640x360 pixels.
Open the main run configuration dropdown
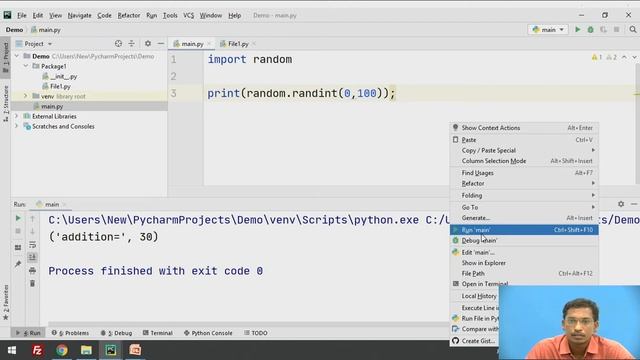click(548, 29)
